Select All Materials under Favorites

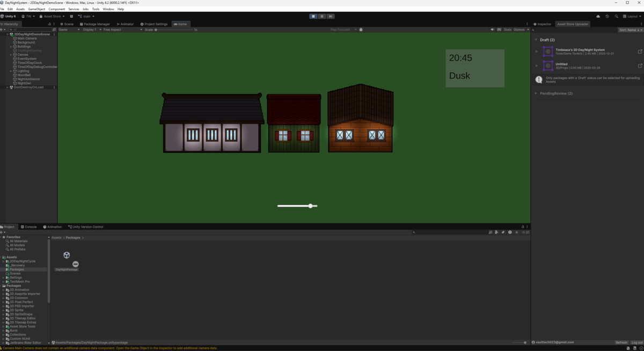pos(18,241)
